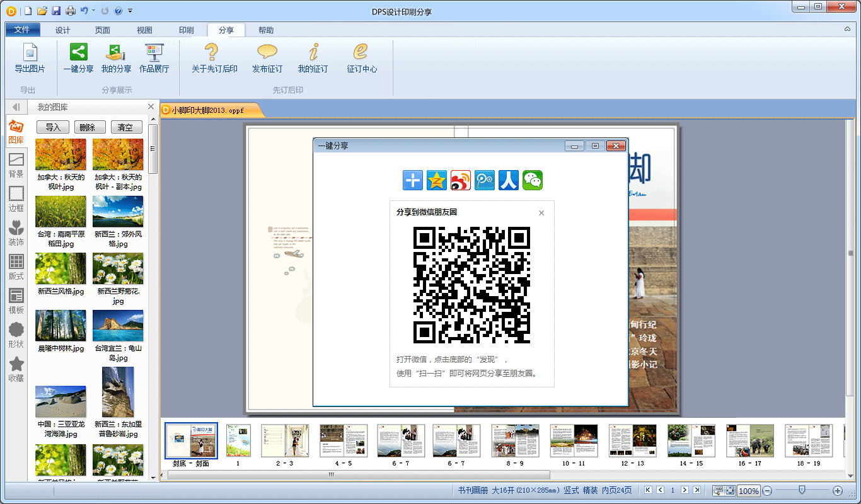
Task: Switch to the 帮助 ribbon tab
Action: [266, 30]
